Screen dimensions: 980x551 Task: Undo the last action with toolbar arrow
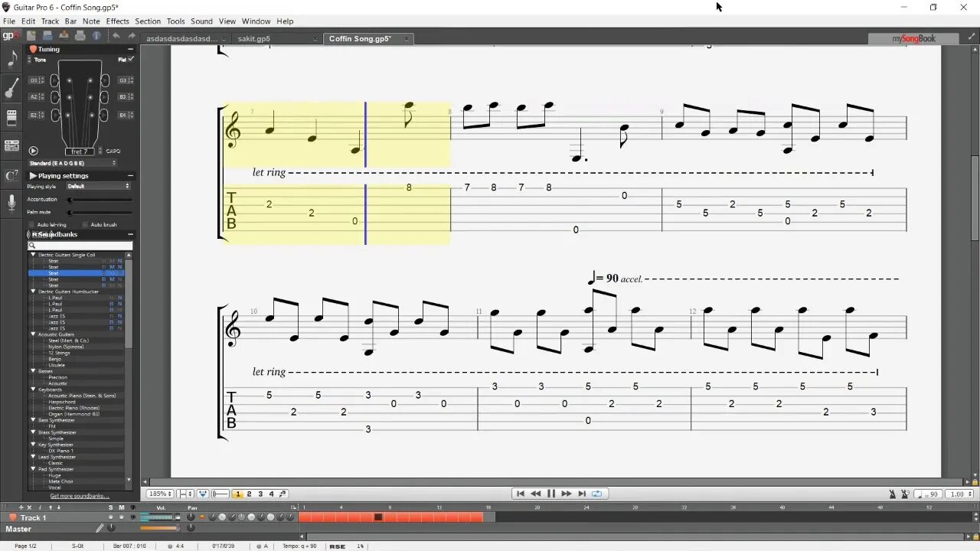click(x=116, y=35)
